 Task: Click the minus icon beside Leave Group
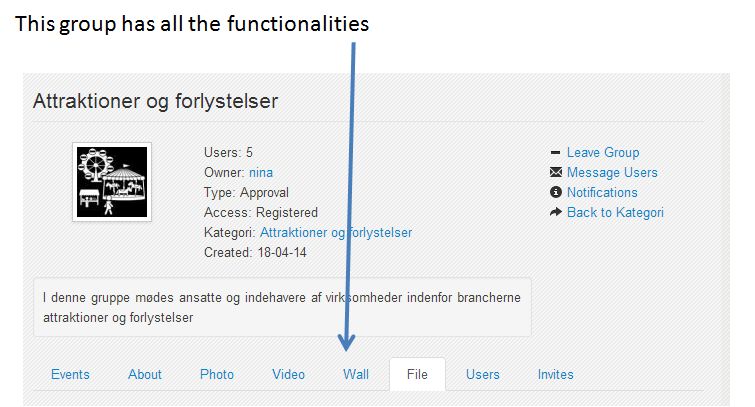click(555, 153)
